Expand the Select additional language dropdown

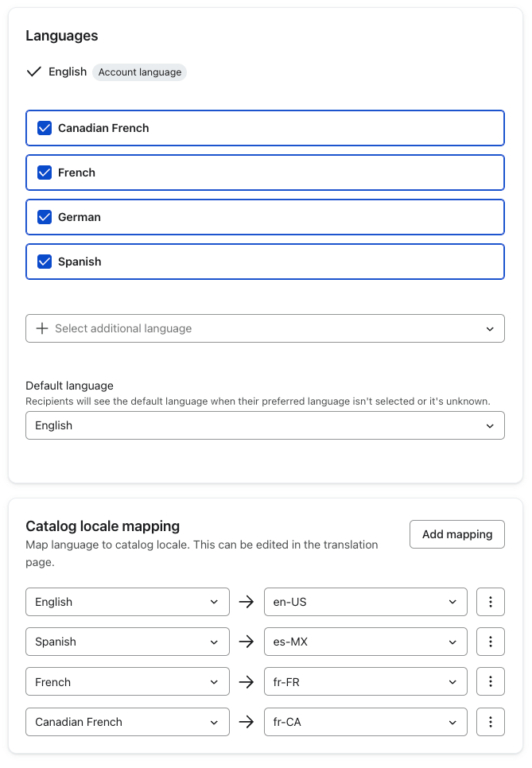point(265,328)
